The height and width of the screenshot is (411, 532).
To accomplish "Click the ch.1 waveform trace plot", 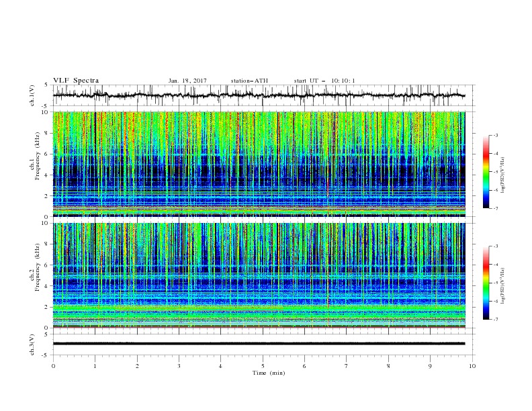I will (x=259, y=95).
